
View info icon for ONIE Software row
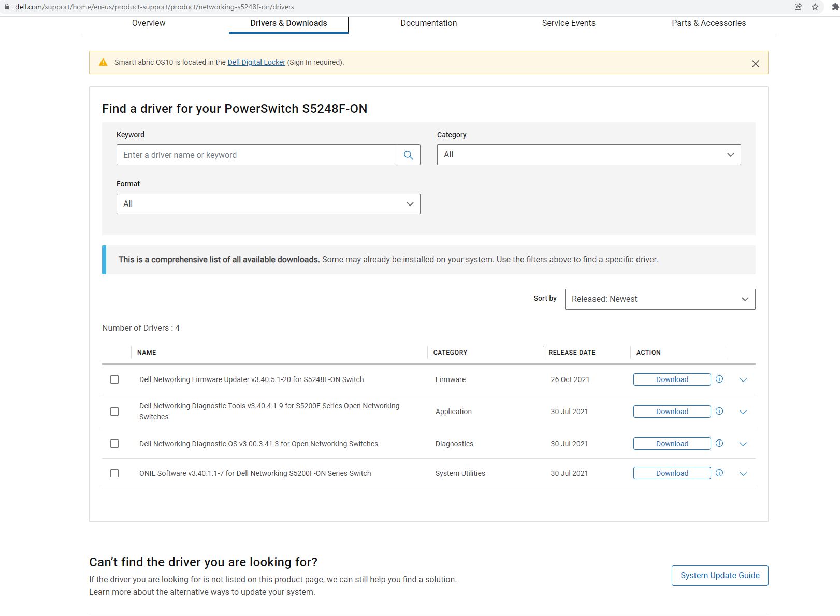719,473
